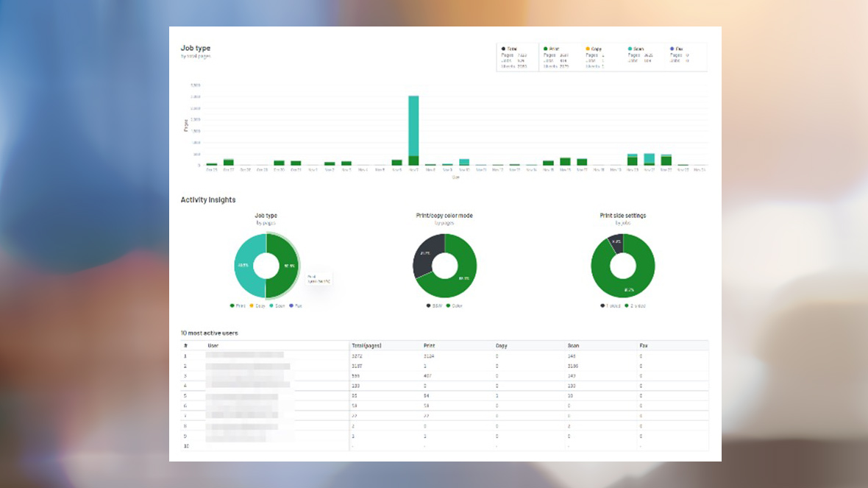
Task: Sort table by Print column header
Action: (430, 344)
